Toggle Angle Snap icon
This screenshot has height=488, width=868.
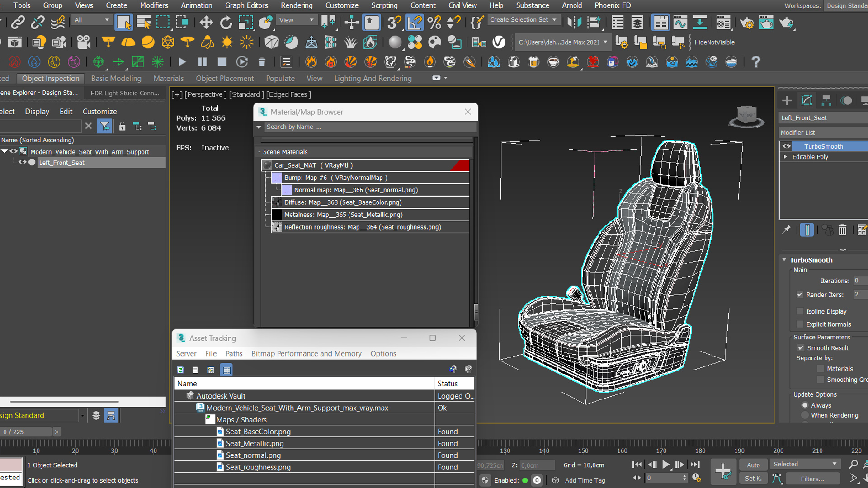pos(415,22)
